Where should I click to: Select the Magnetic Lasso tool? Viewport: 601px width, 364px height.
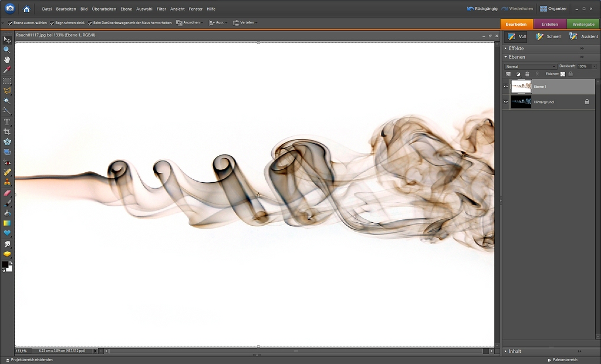(7, 91)
